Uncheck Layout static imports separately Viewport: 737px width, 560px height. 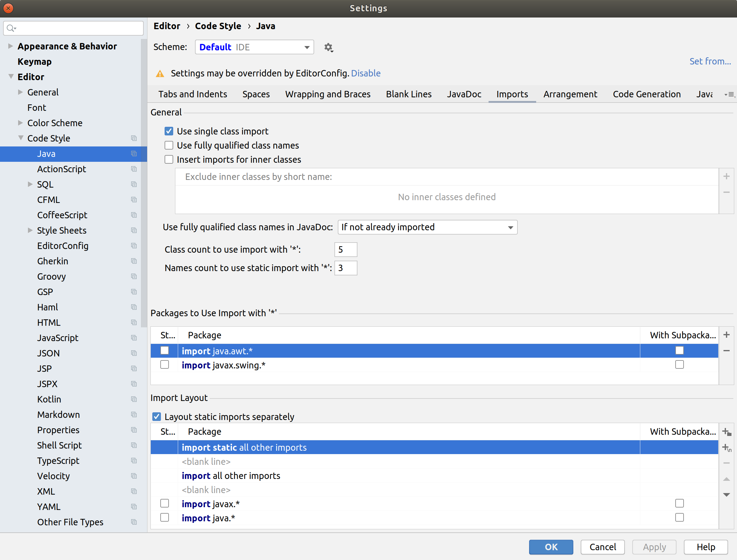[x=157, y=417]
